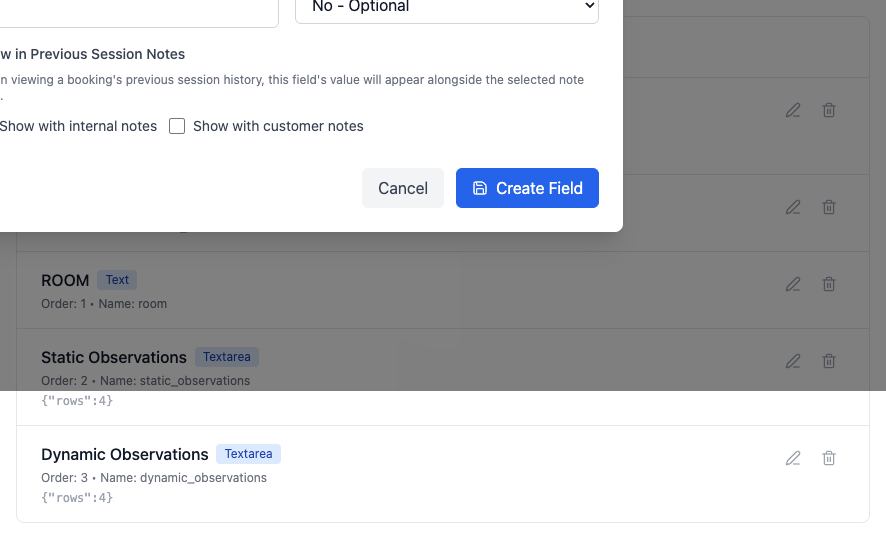Image resolution: width=886 pixels, height=539 pixels.
Task: Delete the Dynamic Observations field
Action: click(829, 458)
